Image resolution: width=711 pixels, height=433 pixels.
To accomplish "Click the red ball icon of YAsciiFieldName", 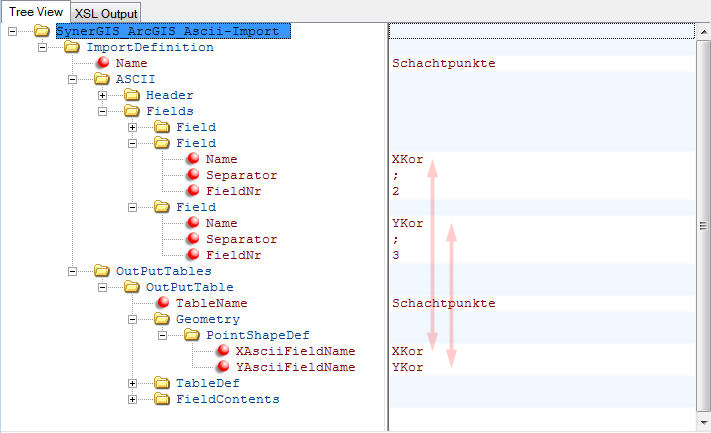I will point(223,366).
